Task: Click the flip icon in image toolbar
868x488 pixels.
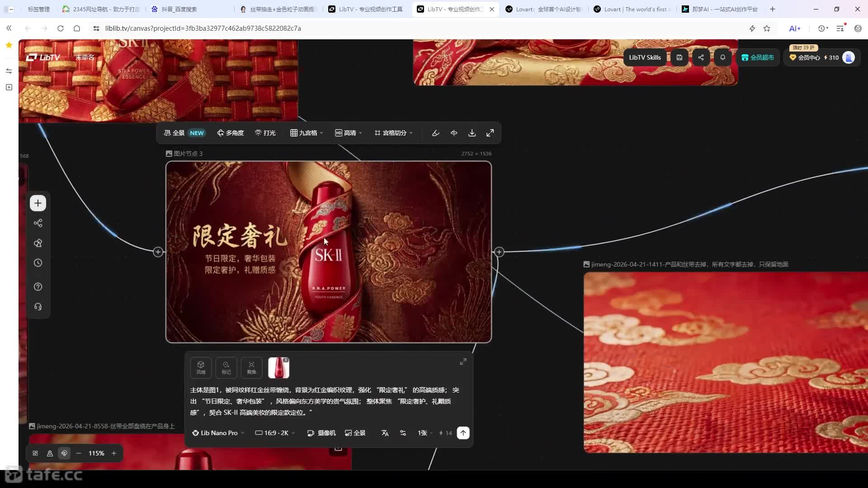Action: click(454, 133)
